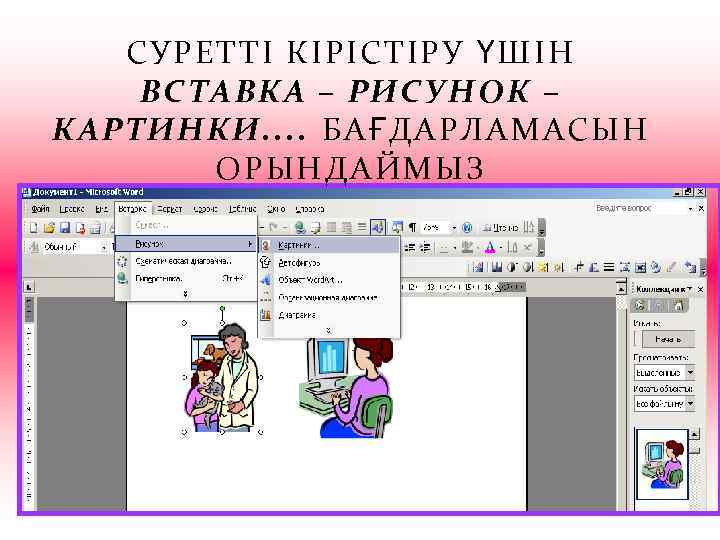Click the picture rotation green handle
Image resolution: width=720 pixels, height=540 pixels.
pyautogui.click(x=223, y=308)
